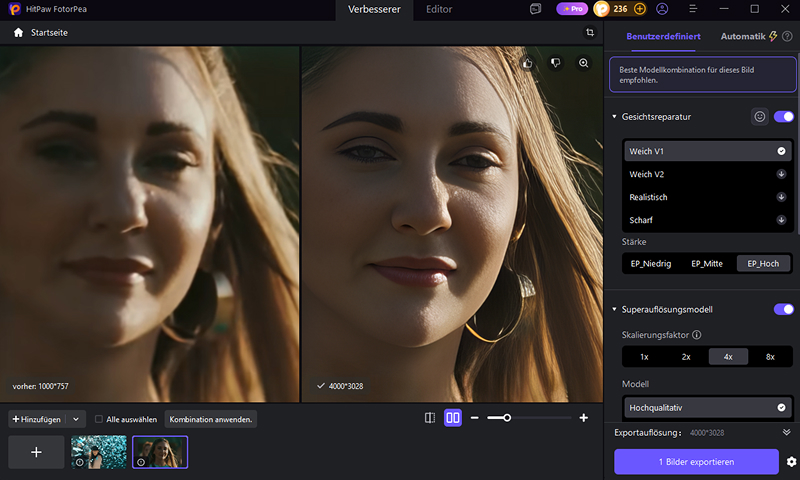This screenshot has height=480, width=800.
Task: Choose the Hochqualitativ model option
Action: tap(708, 408)
